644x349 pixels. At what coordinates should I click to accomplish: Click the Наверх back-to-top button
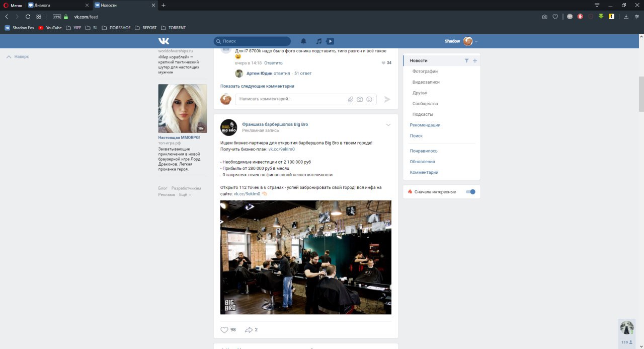click(18, 57)
